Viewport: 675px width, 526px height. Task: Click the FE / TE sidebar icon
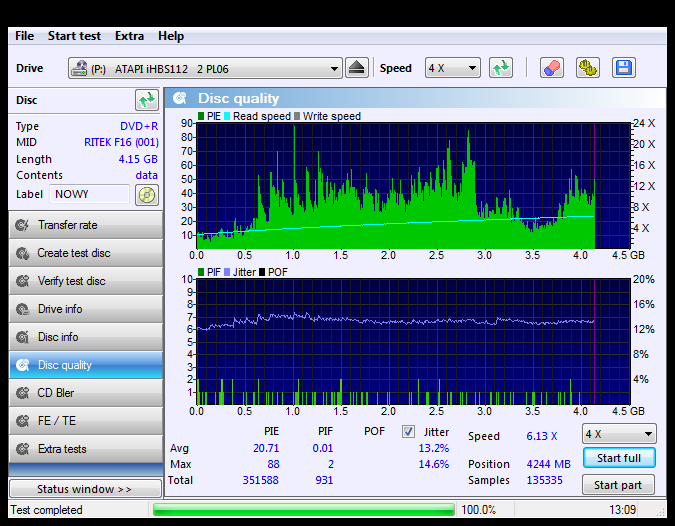click(x=22, y=421)
